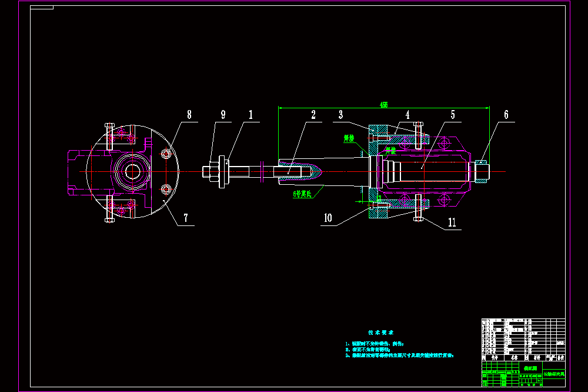Click part balloon number 10
The height and width of the screenshot is (392, 588).
328,218
